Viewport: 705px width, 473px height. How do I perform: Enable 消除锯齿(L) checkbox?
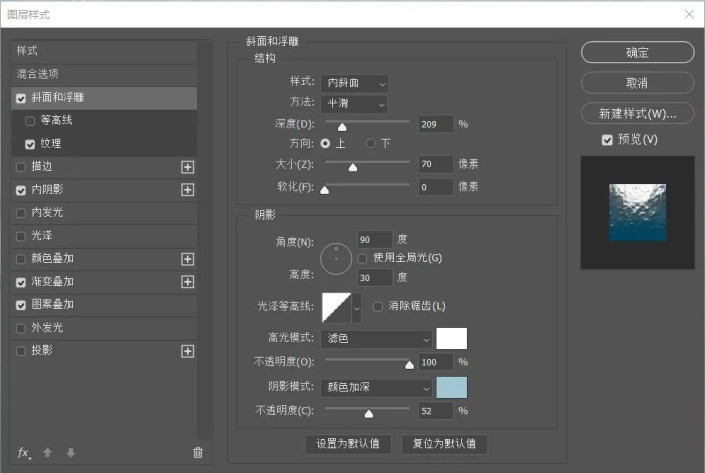pyautogui.click(x=378, y=307)
